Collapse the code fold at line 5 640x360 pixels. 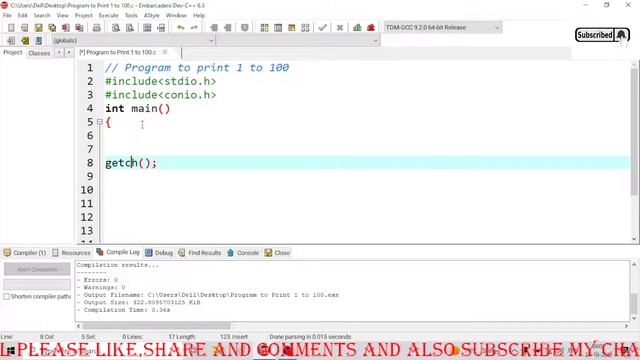(100, 122)
